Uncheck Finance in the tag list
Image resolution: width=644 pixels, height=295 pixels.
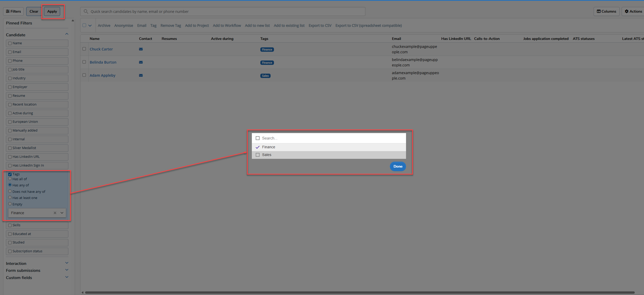tap(257, 147)
